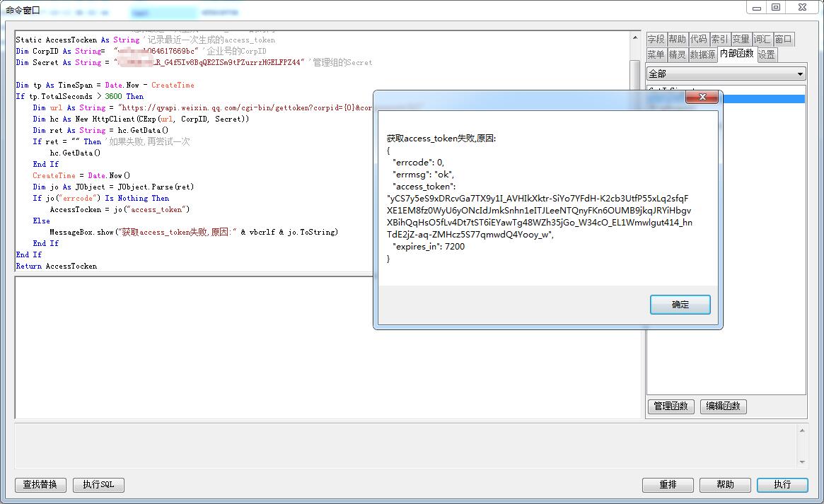824x504 pixels.
Task: Open the 代码 tab
Action: coord(698,40)
